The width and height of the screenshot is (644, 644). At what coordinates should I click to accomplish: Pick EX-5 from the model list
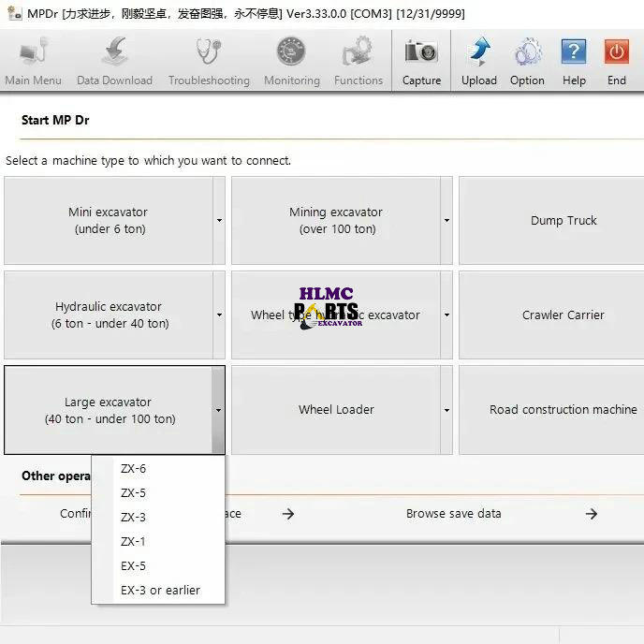pos(134,566)
